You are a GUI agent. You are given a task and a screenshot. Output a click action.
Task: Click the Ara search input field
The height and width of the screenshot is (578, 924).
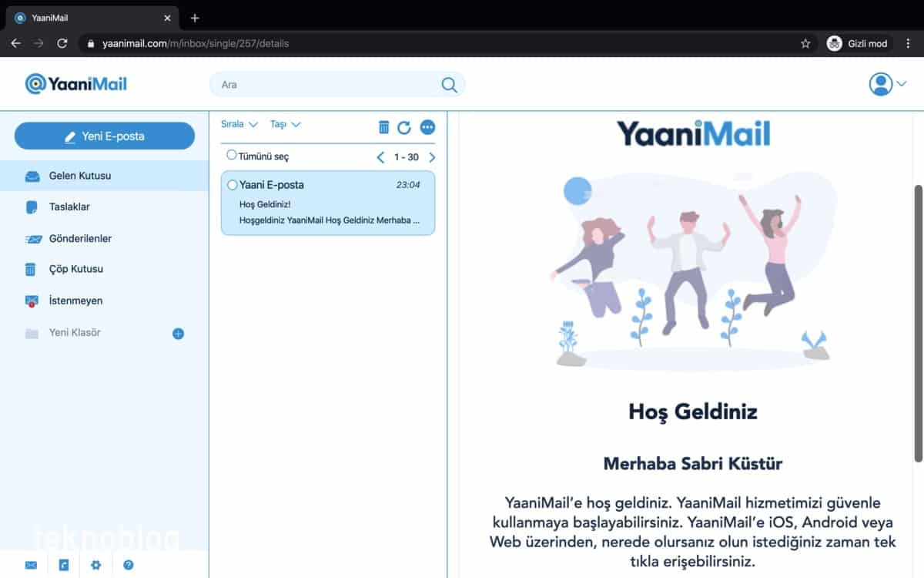(x=327, y=85)
